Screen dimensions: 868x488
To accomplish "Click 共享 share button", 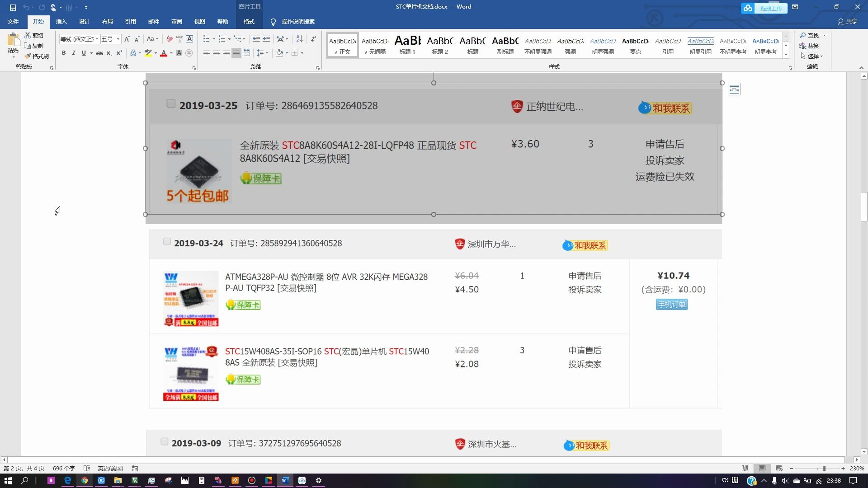I will pyautogui.click(x=847, y=21).
